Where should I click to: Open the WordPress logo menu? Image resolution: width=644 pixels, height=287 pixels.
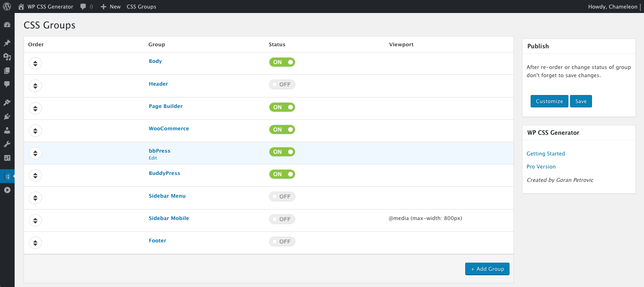click(7, 6)
